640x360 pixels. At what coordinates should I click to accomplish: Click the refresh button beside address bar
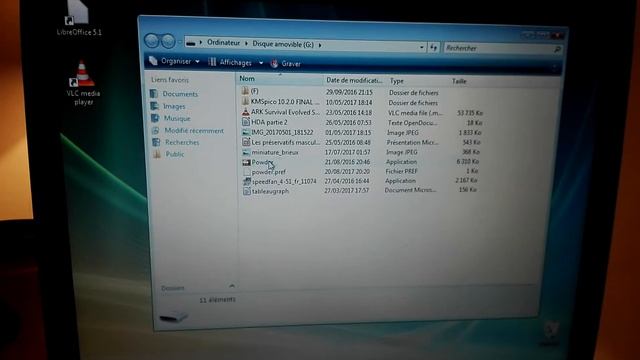tap(433, 48)
